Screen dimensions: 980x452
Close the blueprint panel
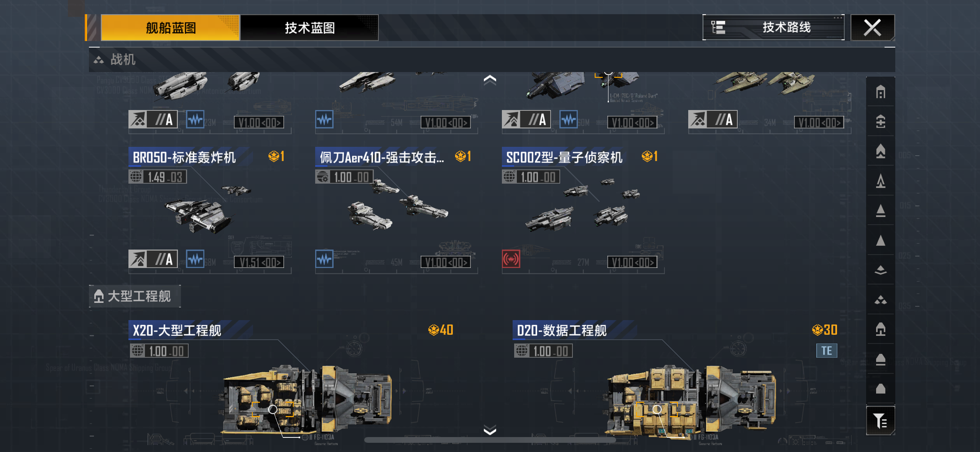pyautogui.click(x=873, y=28)
